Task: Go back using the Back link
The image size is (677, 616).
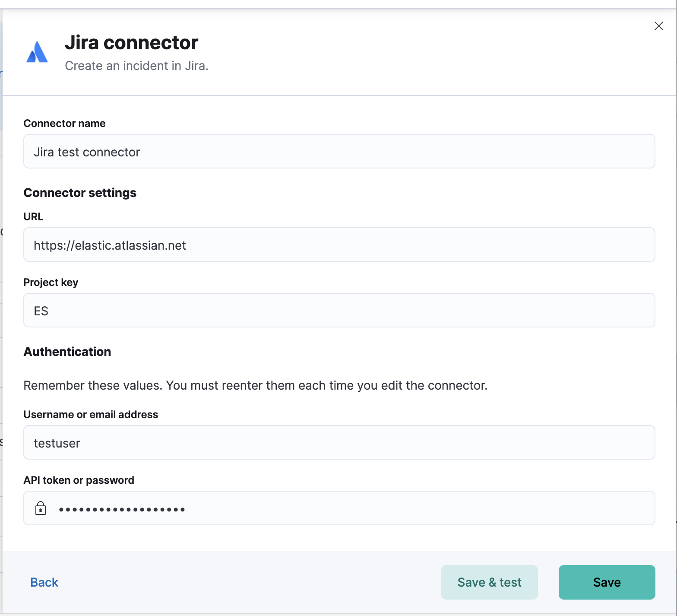Action: (44, 582)
